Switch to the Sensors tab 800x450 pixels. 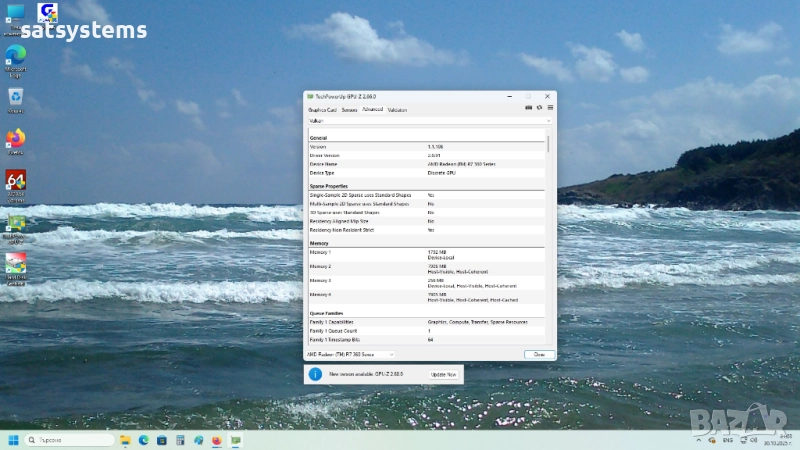click(x=349, y=109)
